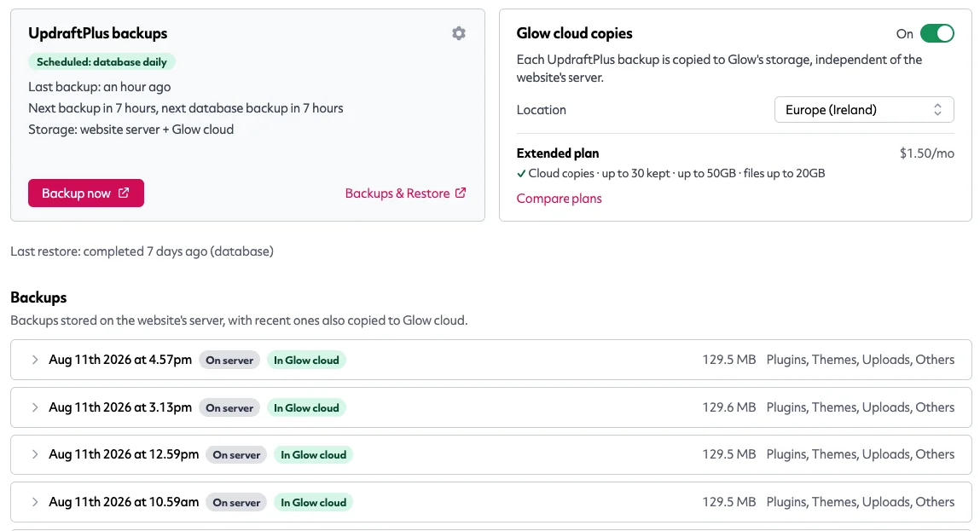Screen dimensions: 980x531
Task: Click 'In Glow cloud' badge on 3.13pm backup
Action: click(306, 407)
